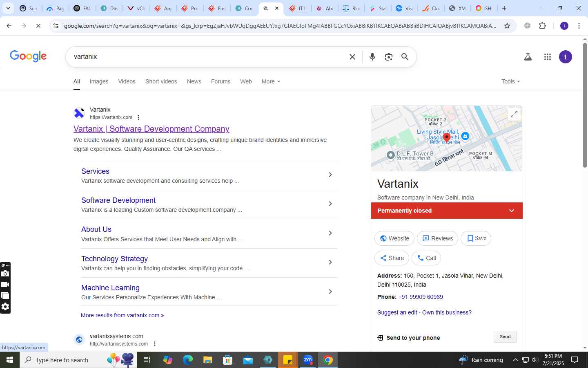Image resolution: width=588 pixels, height=368 pixels.
Task: Expand the Machine Learning sitelink chevron
Action: click(x=330, y=292)
